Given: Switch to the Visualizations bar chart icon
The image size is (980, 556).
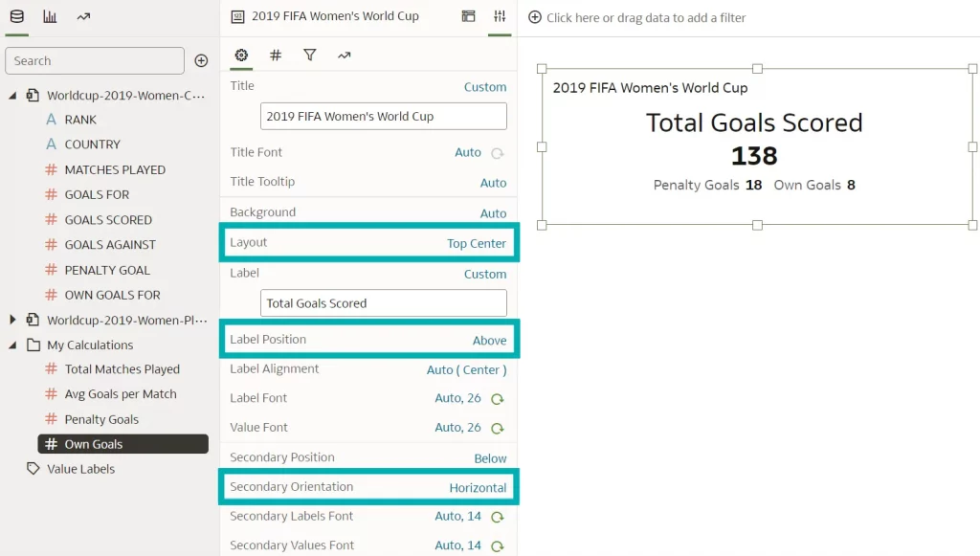Looking at the screenshot, I should pyautogui.click(x=50, y=16).
